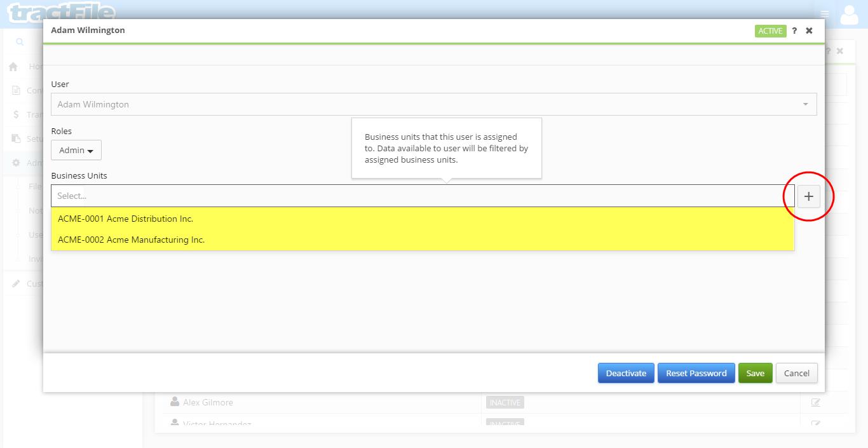The width and height of the screenshot is (868, 448).
Task: Click the INACTIVE badge for Alex Gilmore
Action: tap(505, 402)
